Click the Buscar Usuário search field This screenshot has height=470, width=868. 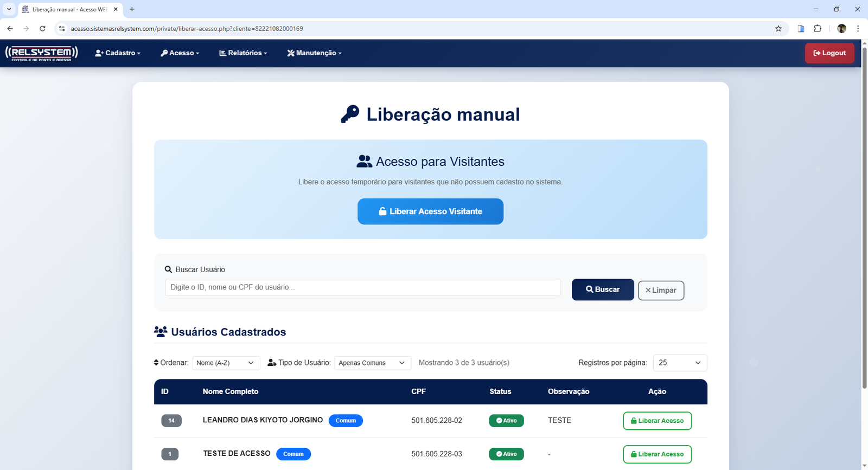362,287
